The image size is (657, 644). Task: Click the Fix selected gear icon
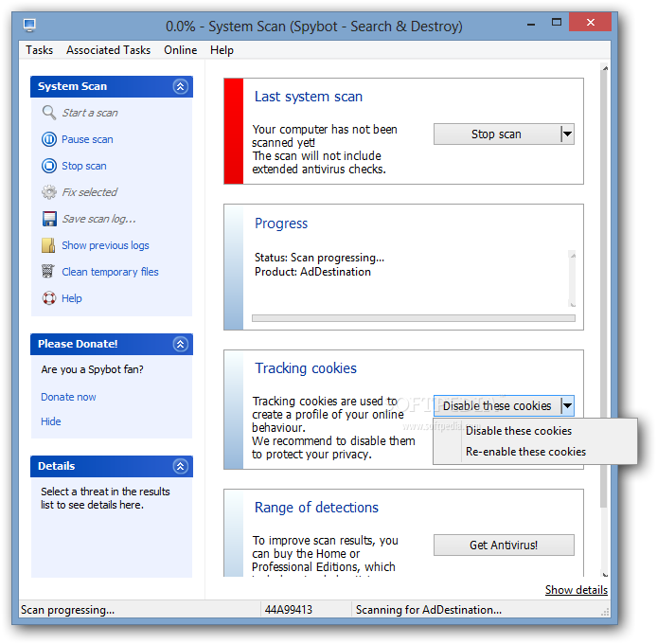click(x=49, y=192)
